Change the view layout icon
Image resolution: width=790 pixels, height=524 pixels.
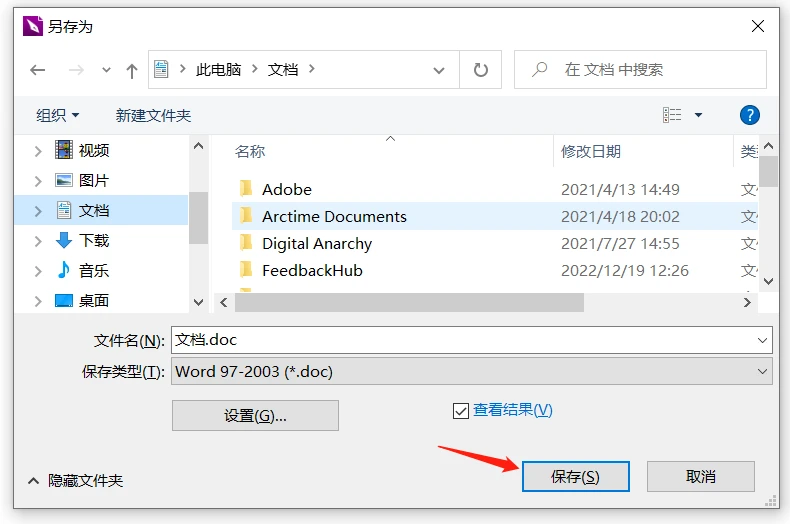[672, 115]
